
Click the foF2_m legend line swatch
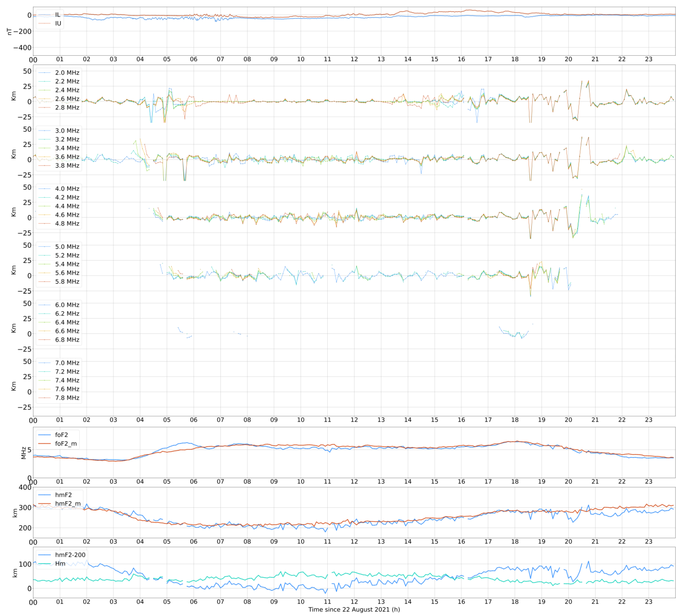[x=45, y=444]
